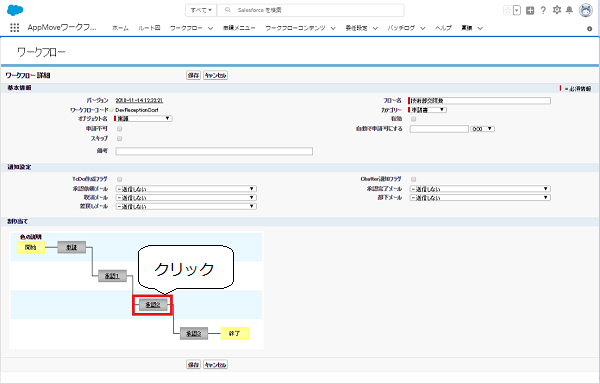Toggle the ToDo作成フラグ checkbox
Screen dimensions: 600x384
click(x=120, y=179)
